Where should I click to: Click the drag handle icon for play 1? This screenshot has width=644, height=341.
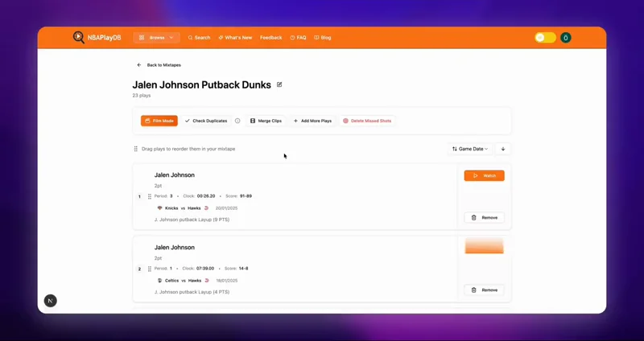point(150,196)
